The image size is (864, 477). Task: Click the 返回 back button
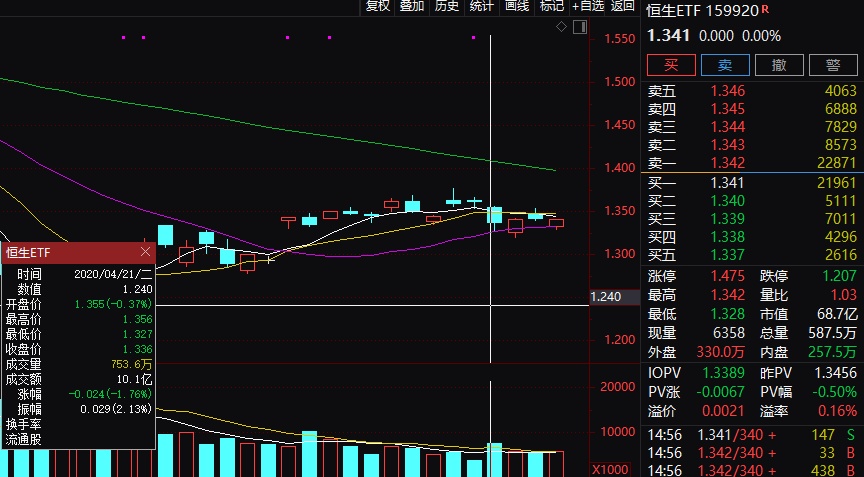click(623, 6)
